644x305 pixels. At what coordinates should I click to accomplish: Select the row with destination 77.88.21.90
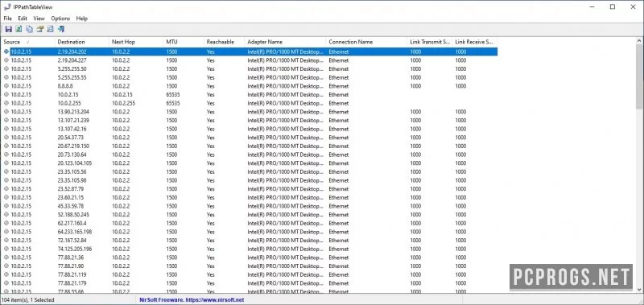pyautogui.click(x=249, y=266)
